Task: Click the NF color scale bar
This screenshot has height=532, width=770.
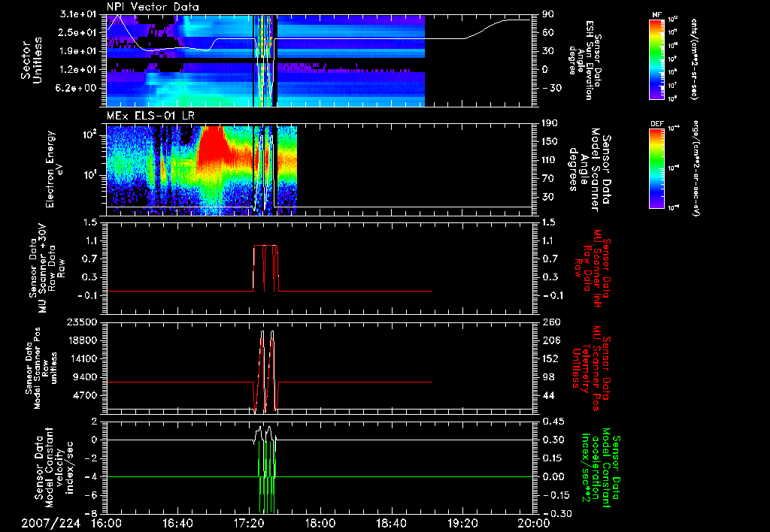Action: coord(657,59)
